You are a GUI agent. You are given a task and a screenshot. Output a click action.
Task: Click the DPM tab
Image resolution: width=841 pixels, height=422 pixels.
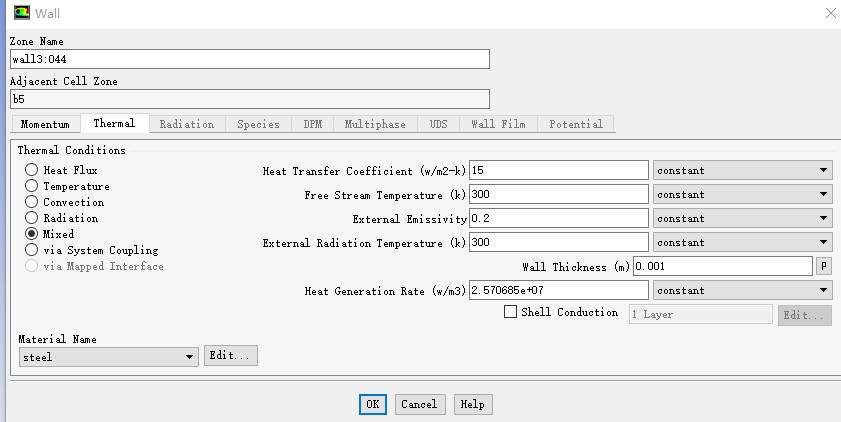pyautogui.click(x=313, y=124)
